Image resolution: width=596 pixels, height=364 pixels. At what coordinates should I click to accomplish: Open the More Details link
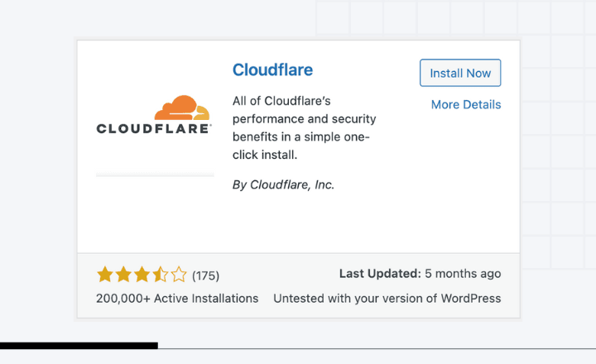point(465,104)
